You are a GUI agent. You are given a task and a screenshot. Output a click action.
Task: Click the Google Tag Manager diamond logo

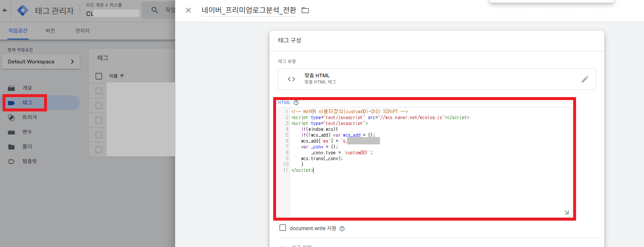tap(23, 11)
